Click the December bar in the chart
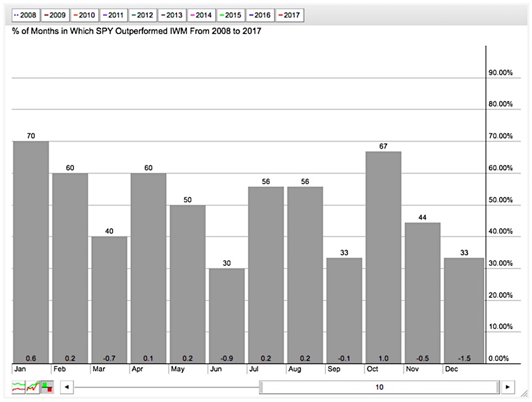 [464, 310]
